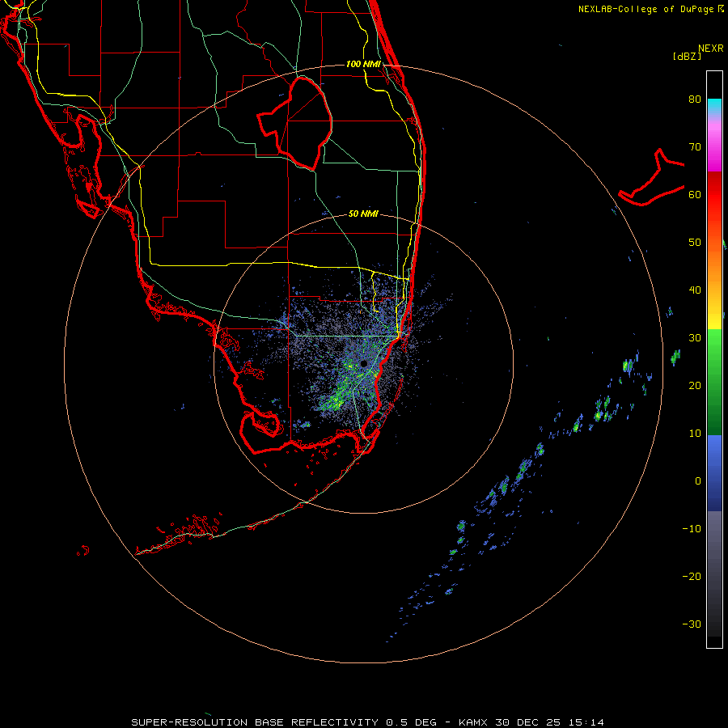Click the cyan top band of the color bar

click(714, 106)
